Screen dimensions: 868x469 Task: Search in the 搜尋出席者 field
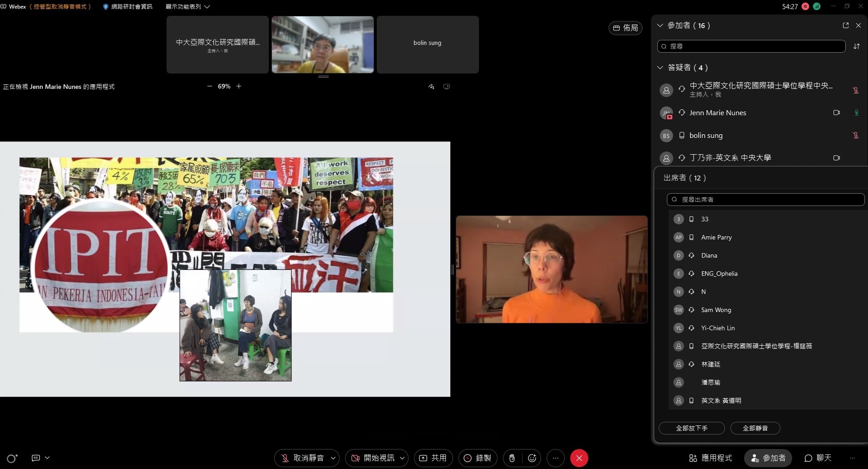765,200
